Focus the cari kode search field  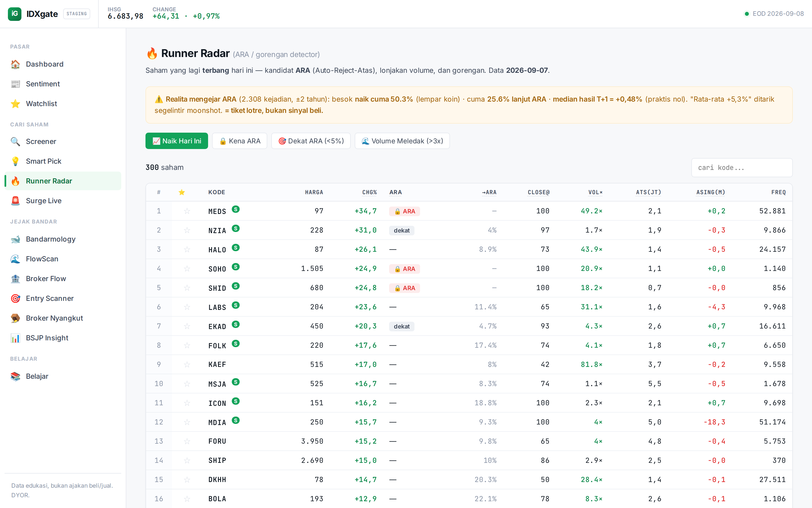742,168
